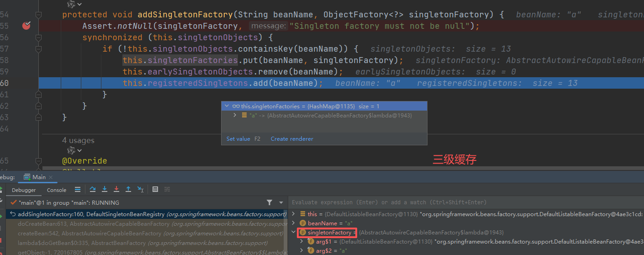Open the Evaluate Expression calculator icon
The height and width of the screenshot is (255, 644).
[155, 190]
